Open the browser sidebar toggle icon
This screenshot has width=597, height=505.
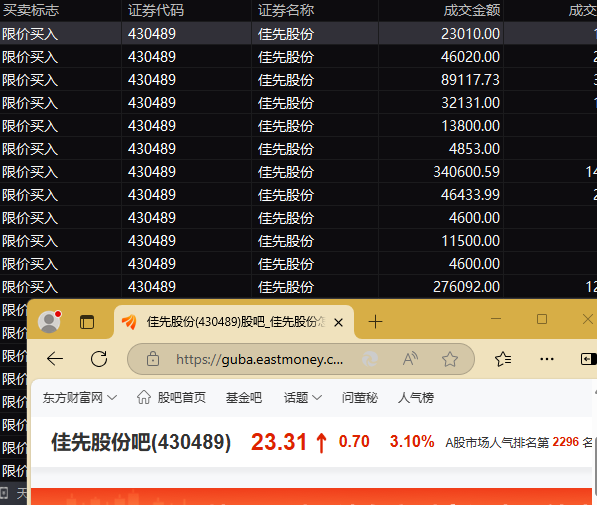coord(588,359)
